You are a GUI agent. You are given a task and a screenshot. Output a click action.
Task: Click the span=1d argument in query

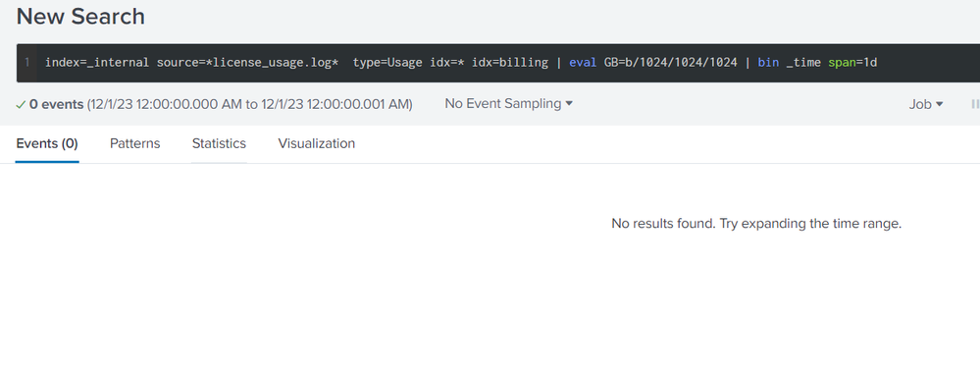coord(852,63)
